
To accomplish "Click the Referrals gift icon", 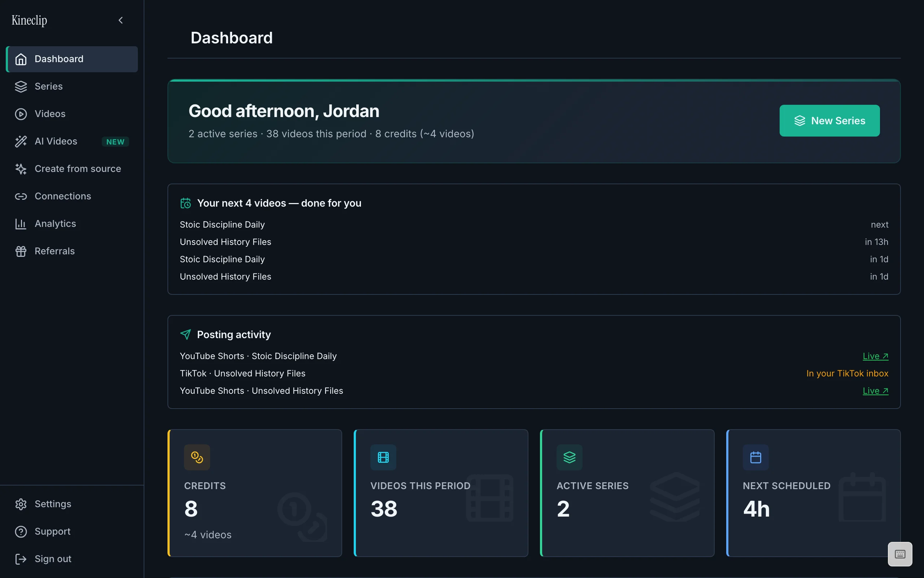I will click(21, 251).
